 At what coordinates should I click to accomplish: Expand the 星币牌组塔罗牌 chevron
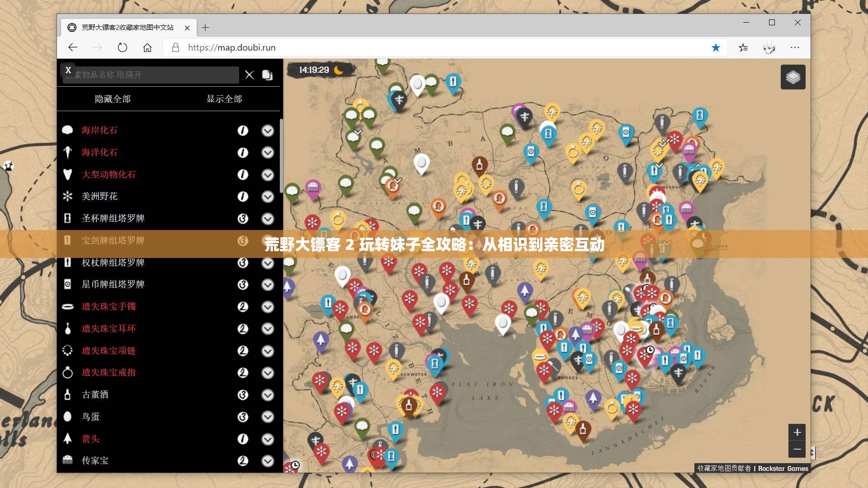click(268, 285)
